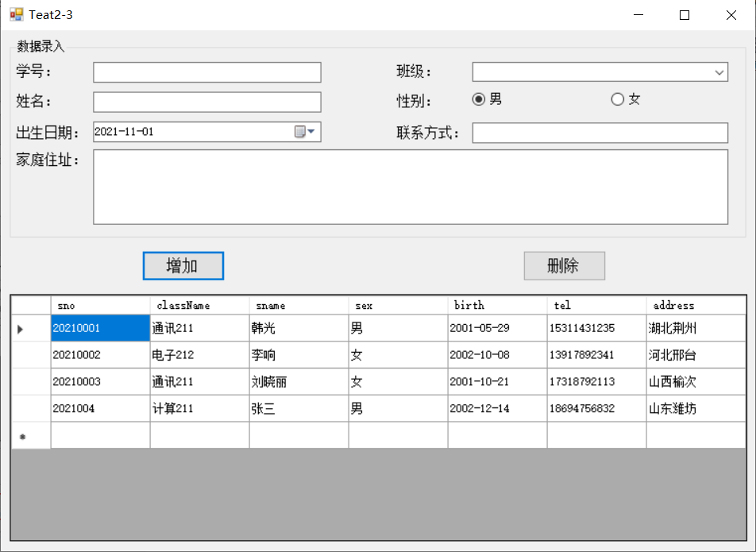This screenshot has height=552, width=756.
Task: Click the 姓名 input field
Action: tap(206, 102)
